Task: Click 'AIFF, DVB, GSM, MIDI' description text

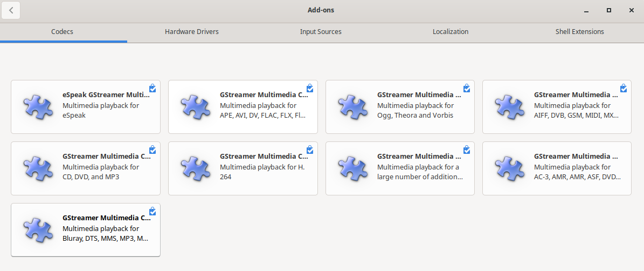Action: click(x=576, y=116)
